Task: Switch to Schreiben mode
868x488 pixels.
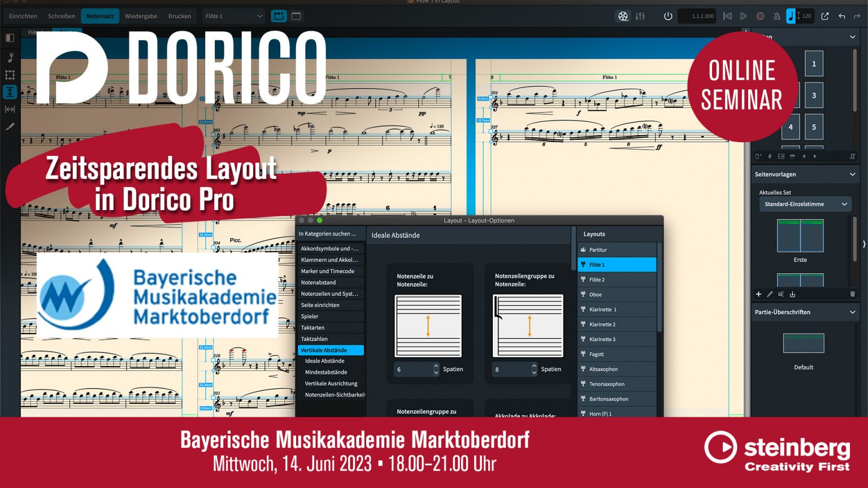Action: [x=62, y=16]
